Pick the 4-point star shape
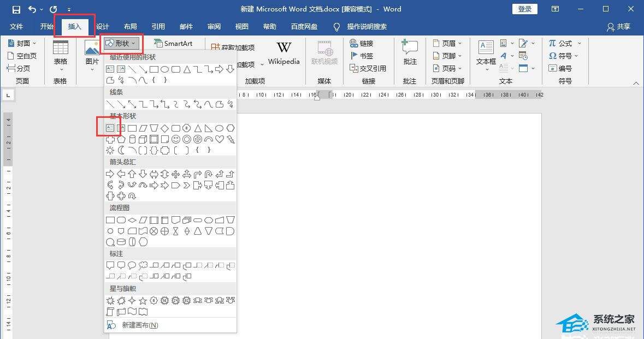644x339 pixels. pyautogui.click(x=132, y=301)
